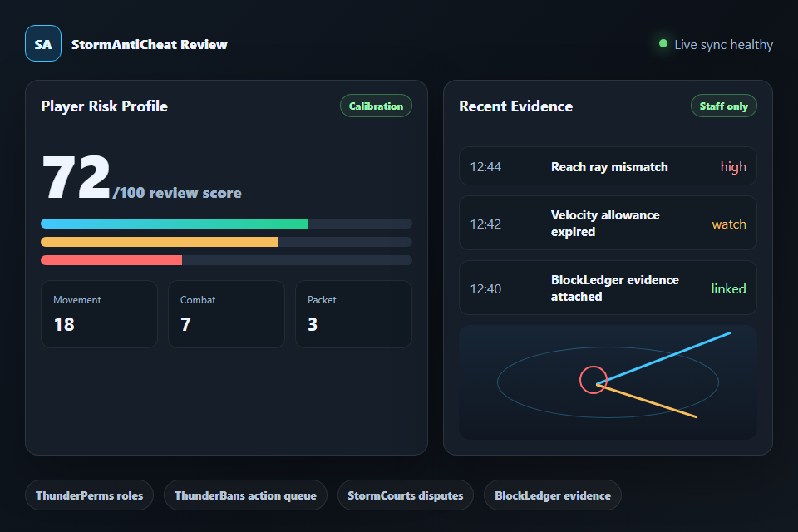Click the blue-green review score bar
The height and width of the screenshot is (532, 798).
pyautogui.click(x=175, y=224)
